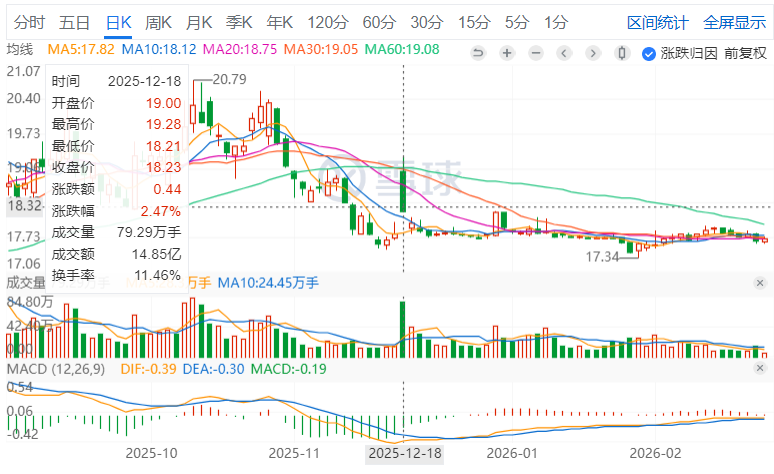Click the MA20:18.75 indicator label

(x=240, y=49)
